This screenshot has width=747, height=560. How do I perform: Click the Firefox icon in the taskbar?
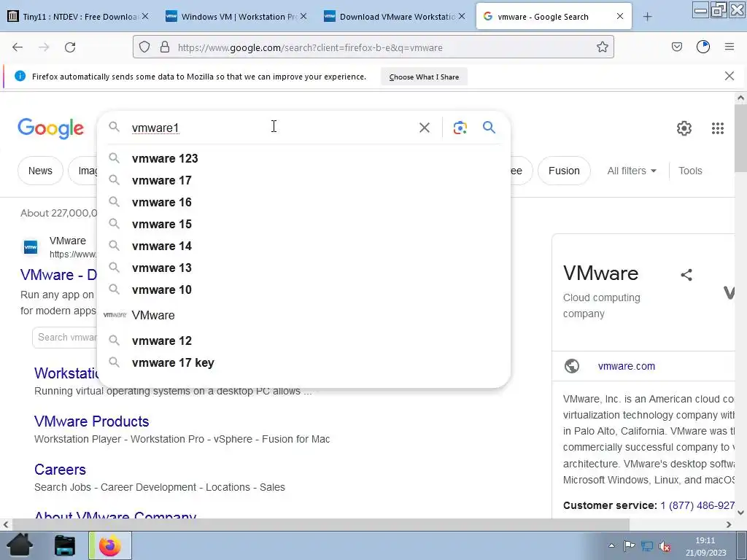pyautogui.click(x=110, y=545)
